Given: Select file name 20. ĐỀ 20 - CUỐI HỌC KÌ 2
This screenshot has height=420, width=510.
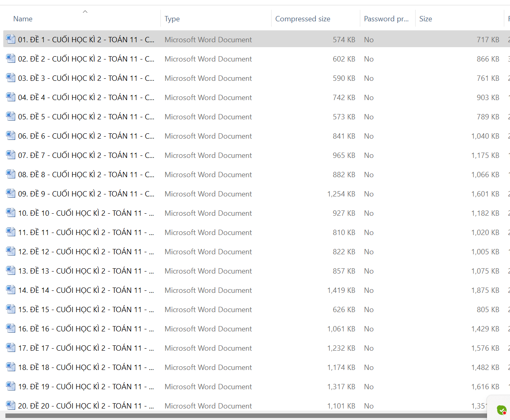Looking at the screenshot, I should point(86,406).
